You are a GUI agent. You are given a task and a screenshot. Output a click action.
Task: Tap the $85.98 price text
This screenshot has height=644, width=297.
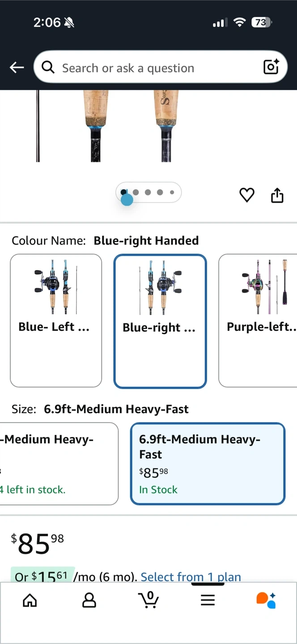point(38,543)
